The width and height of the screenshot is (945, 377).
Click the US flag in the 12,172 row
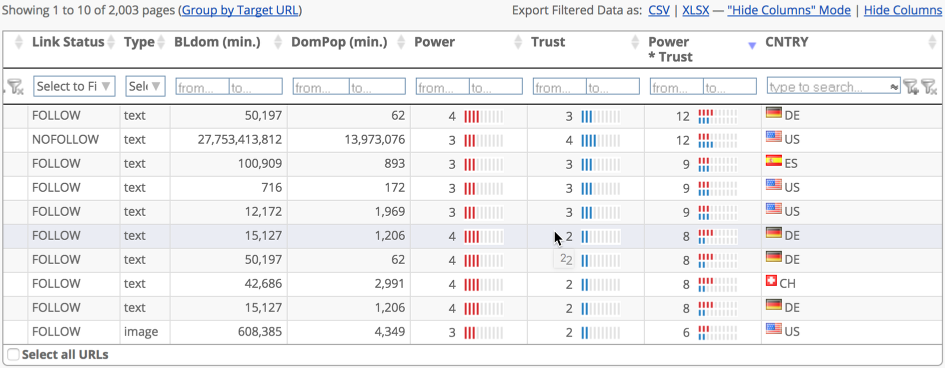tap(774, 209)
